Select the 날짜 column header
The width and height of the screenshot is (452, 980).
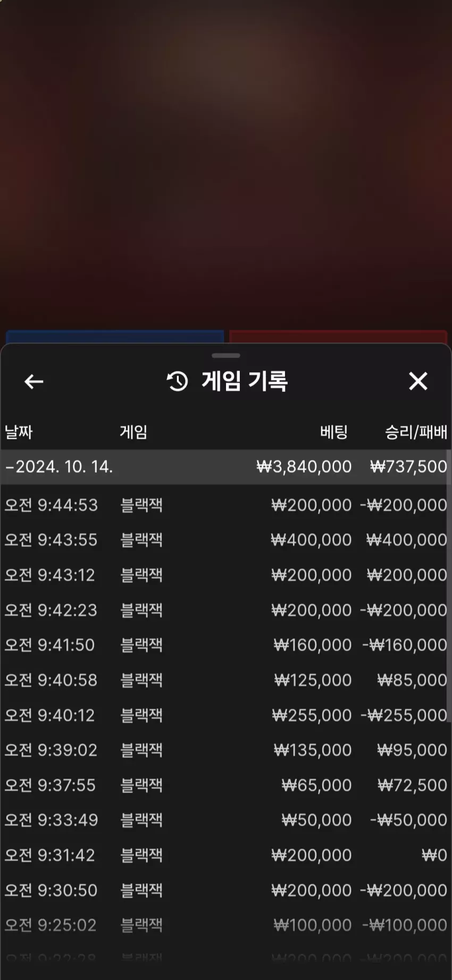pos(19,431)
